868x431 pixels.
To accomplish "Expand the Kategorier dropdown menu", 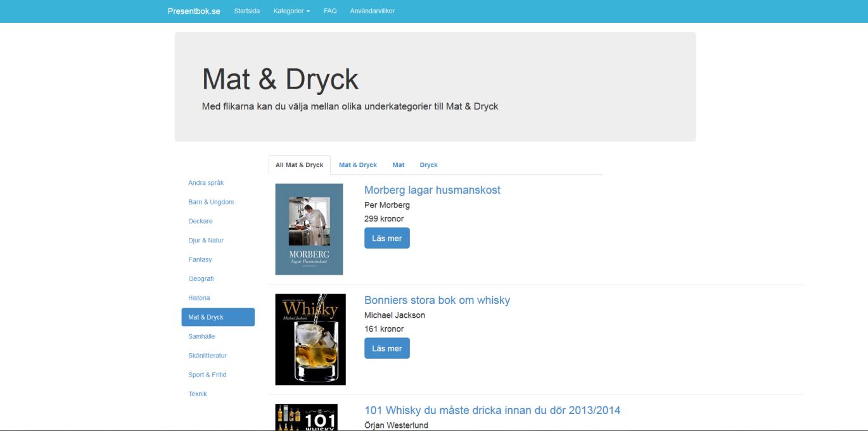I will click(x=291, y=11).
